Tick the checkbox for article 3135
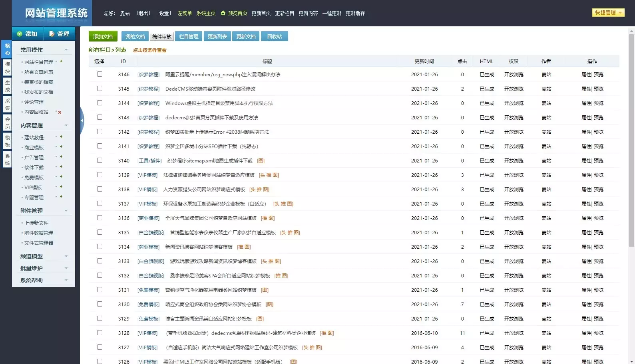 [x=100, y=232]
